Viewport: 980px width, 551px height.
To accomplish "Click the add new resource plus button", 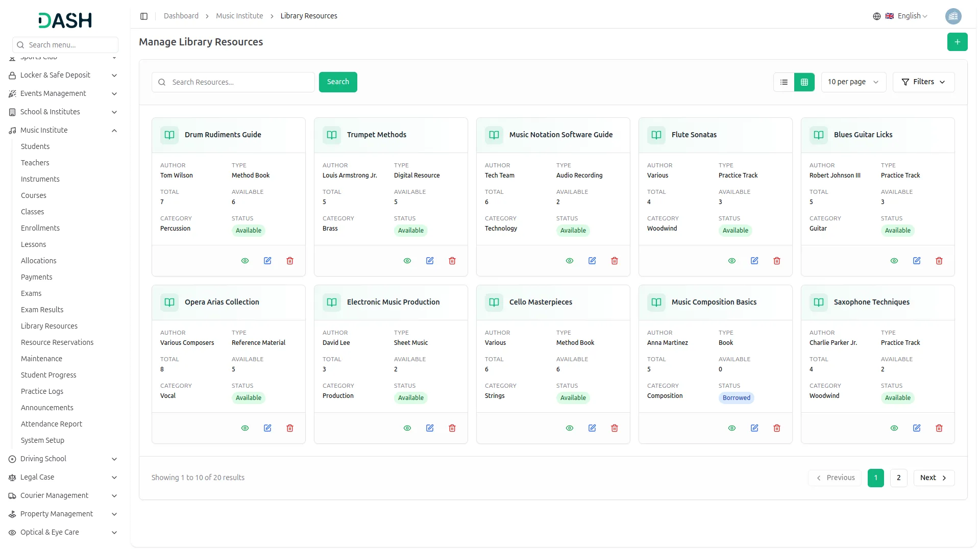I will click(x=957, y=42).
